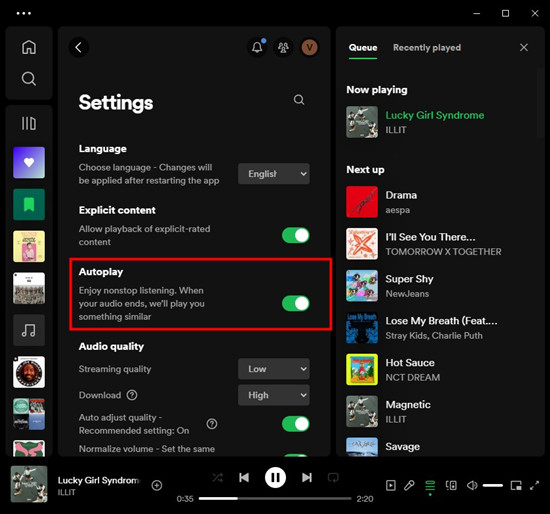Click Drama album cover thumbnail
This screenshot has height=514, width=550.
pyautogui.click(x=362, y=202)
